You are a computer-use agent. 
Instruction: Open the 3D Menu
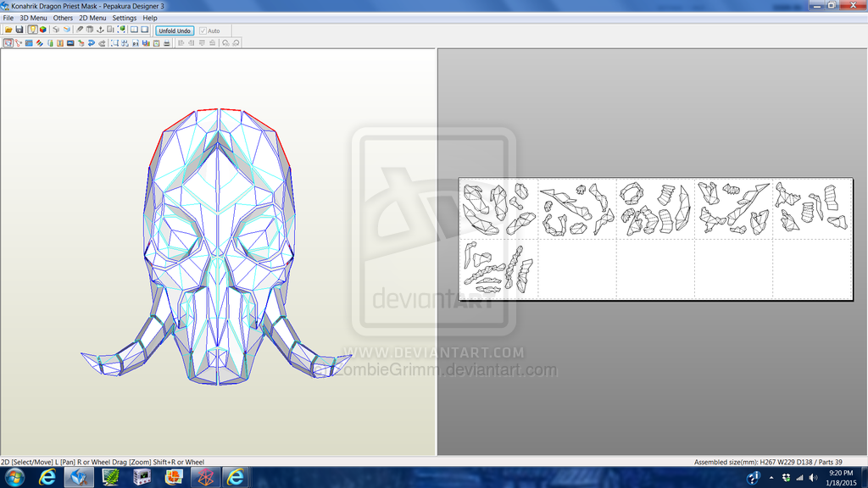click(33, 18)
